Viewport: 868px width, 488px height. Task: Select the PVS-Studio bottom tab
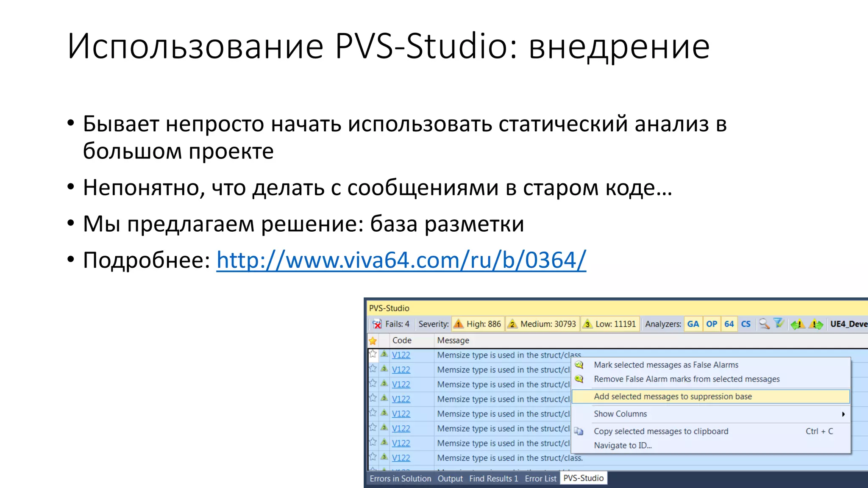(x=584, y=478)
